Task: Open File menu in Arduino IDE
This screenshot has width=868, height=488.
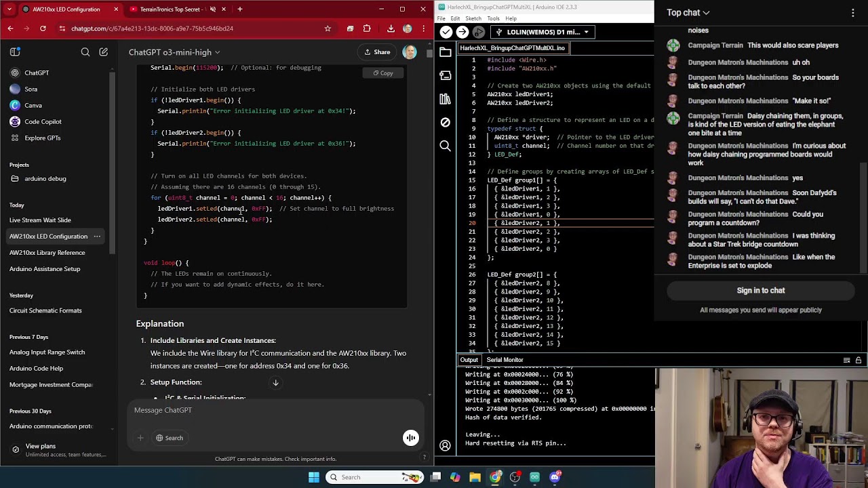Action: (x=441, y=18)
